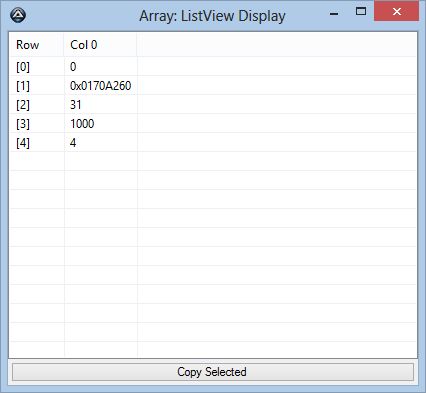The width and height of the screenshot is (426, 393).
Task: Click the value 0 in row [0]
Action: pos(73,67)
